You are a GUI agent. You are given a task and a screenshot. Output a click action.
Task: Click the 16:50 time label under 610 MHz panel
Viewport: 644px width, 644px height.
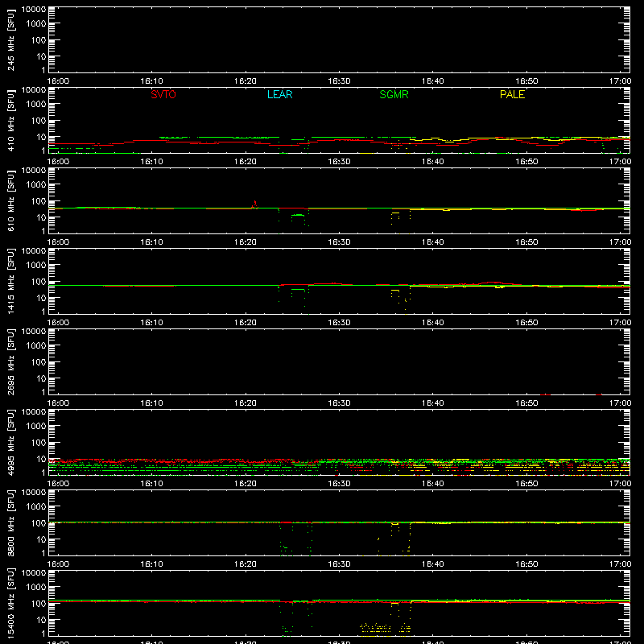(x=526, y=242)
